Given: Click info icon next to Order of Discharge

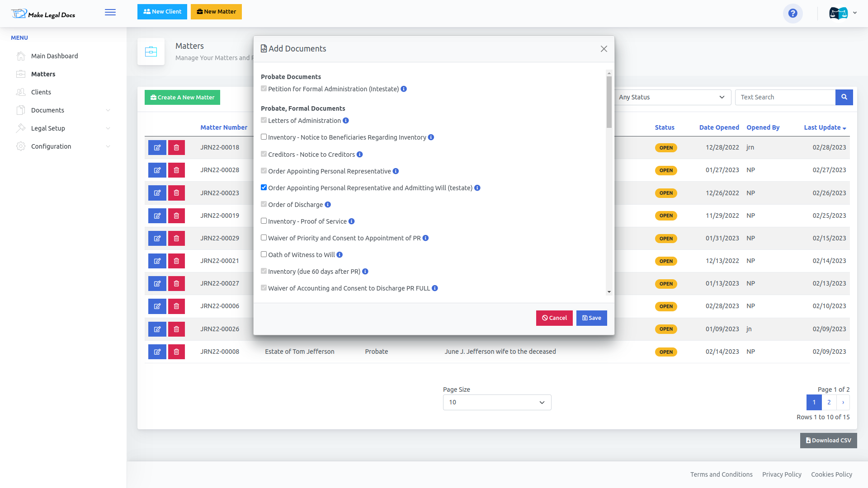Looking at the screenshot, I should (x=328, y=205).
